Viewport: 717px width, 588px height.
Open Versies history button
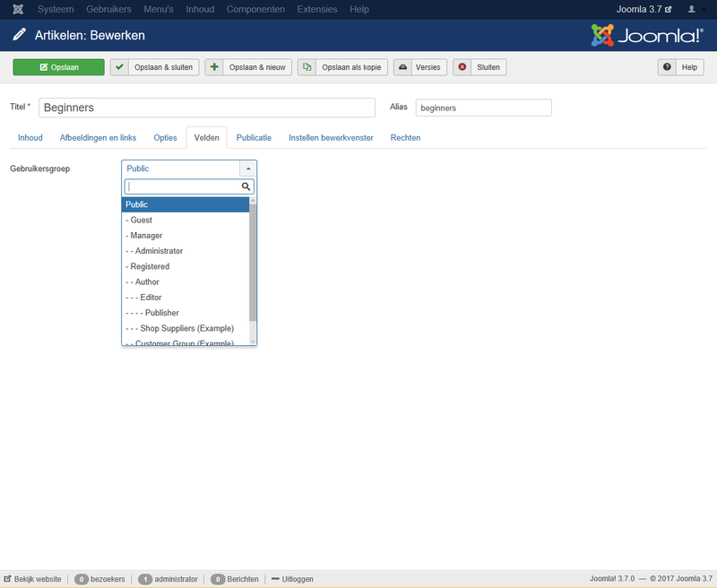(419, 67)
